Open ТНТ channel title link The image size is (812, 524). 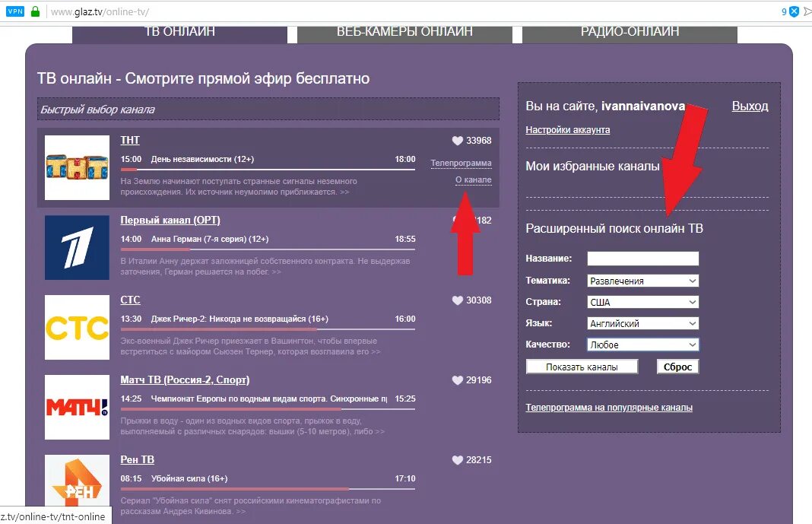coord(130,141)
